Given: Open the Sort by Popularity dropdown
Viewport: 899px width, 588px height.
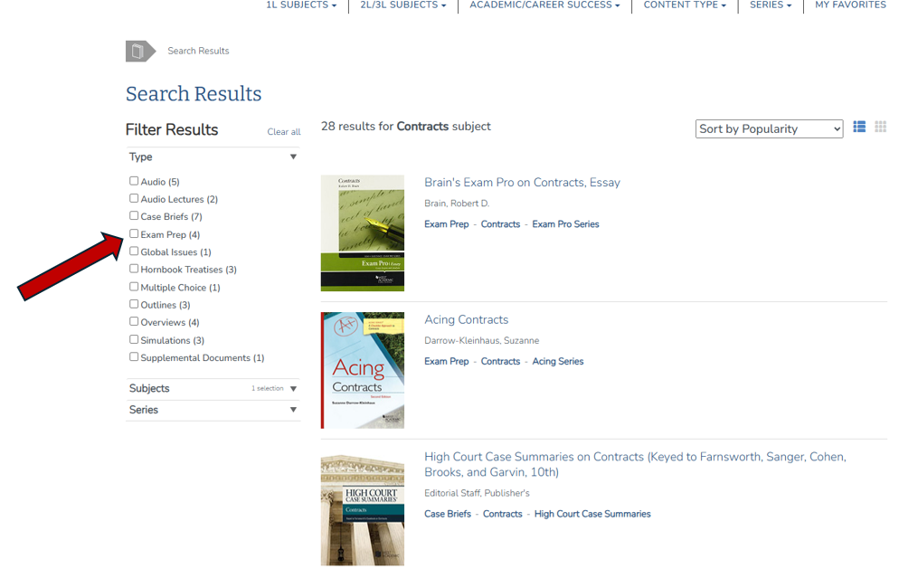Looking at the screenshot, I should pyautogui.click(x=769, y=129).
